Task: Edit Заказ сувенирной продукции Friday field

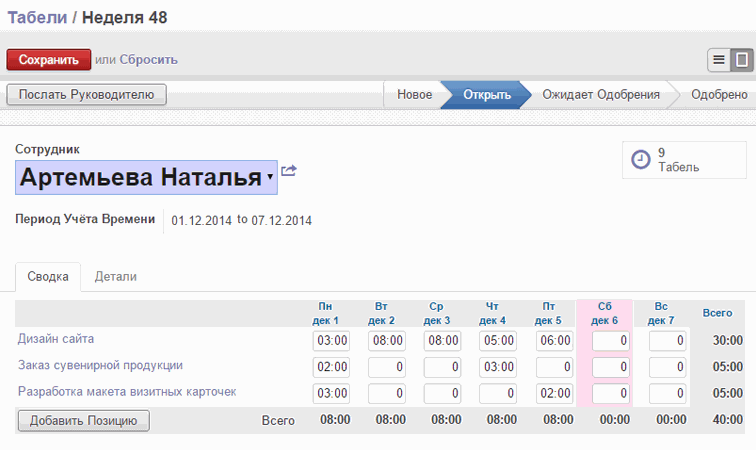Action: 554,367
